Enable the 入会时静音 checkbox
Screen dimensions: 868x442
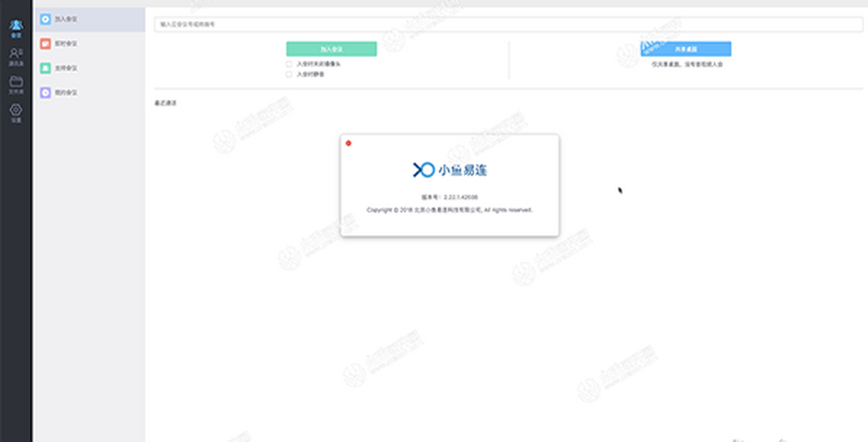tap(289, 74)
